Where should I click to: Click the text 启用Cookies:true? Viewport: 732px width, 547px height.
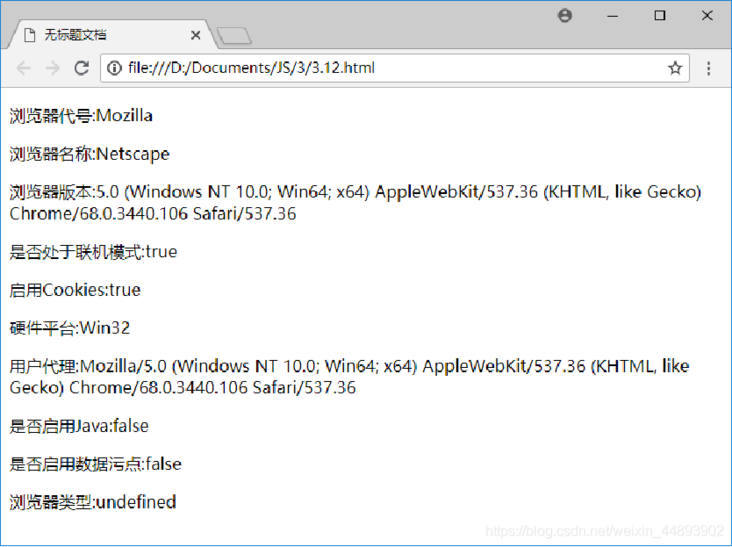(x=75, y=290)
